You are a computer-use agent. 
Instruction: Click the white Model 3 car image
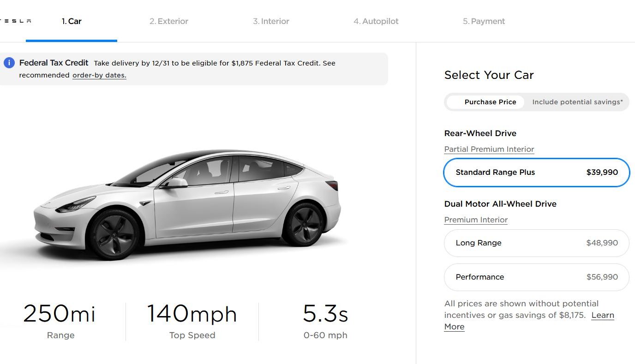click(187, 204)
